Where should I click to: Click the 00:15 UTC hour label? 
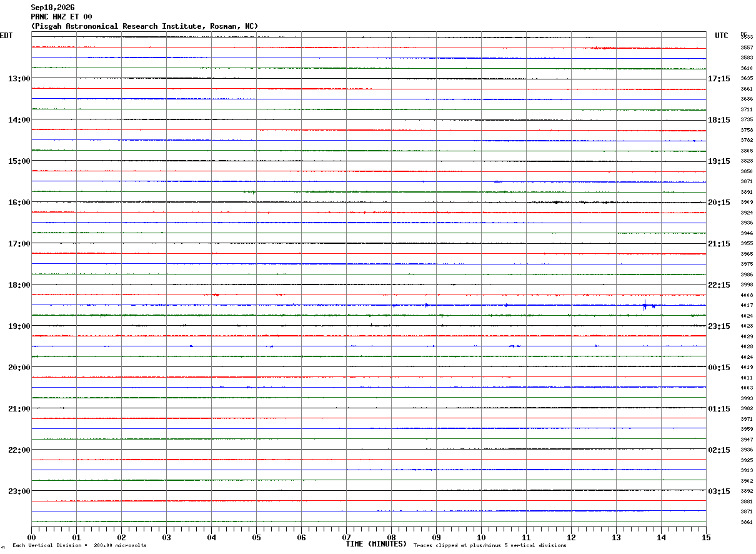pos(719,368)
